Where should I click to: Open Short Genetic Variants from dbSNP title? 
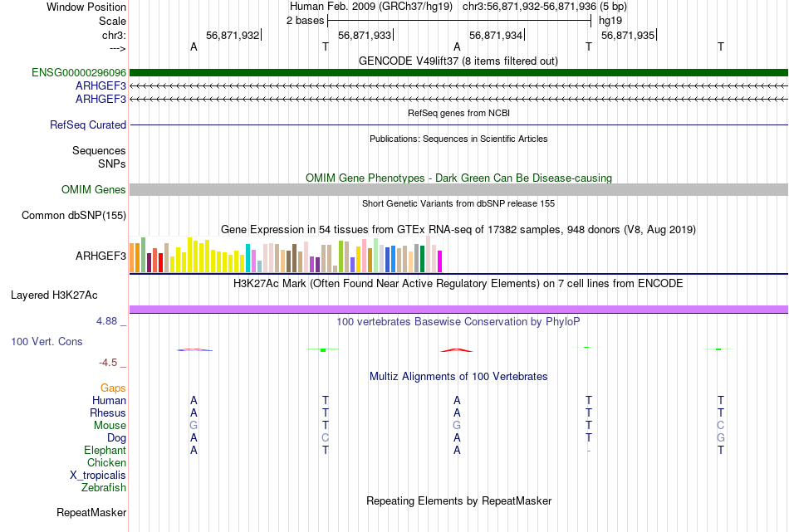point(458,203)
